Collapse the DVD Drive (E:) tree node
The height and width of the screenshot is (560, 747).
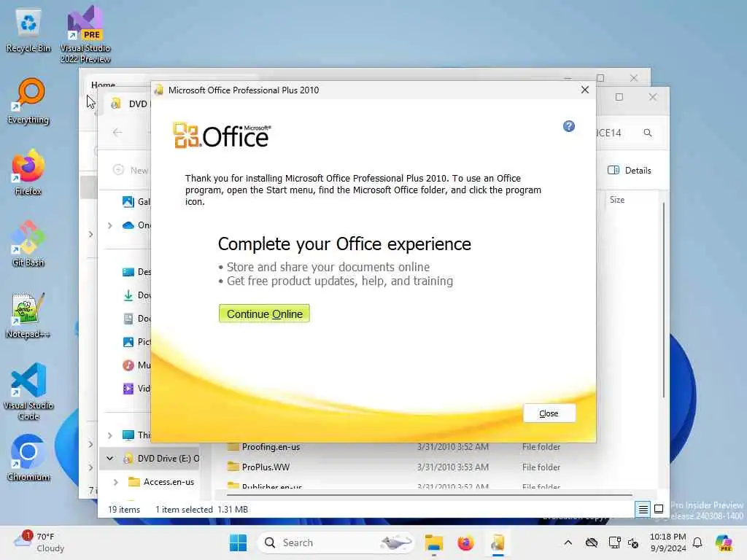coord(110,459)
